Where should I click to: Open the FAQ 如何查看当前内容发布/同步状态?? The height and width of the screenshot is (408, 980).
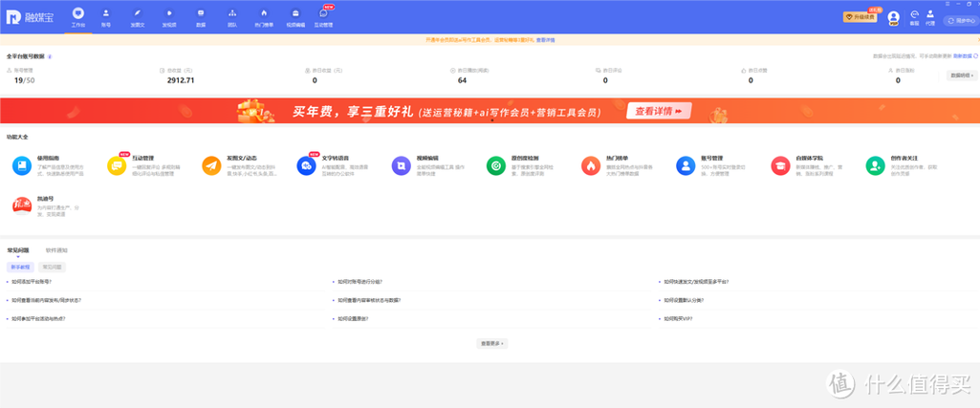(46, 300)
